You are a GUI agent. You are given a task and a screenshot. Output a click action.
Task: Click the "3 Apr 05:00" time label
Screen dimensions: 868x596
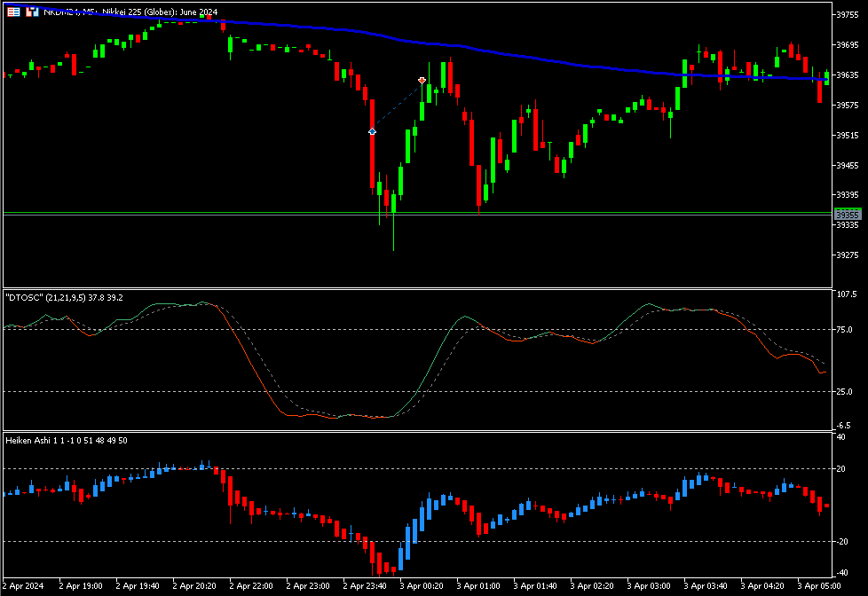(818, 585)
